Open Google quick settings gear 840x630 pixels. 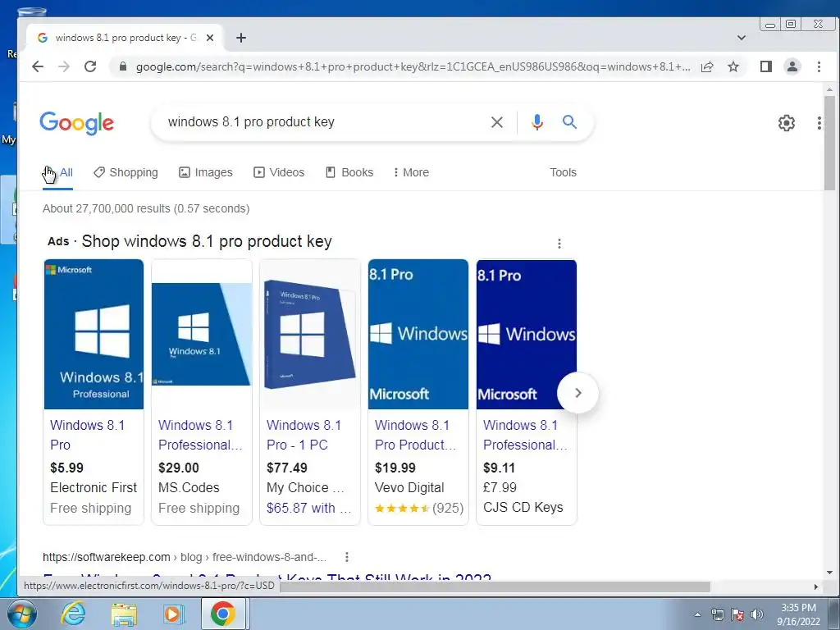pos(787,123)
